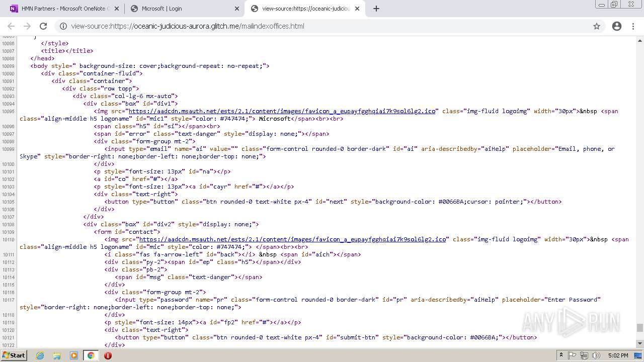Launch Internet Explorer from taskbar

click(40, 355)
